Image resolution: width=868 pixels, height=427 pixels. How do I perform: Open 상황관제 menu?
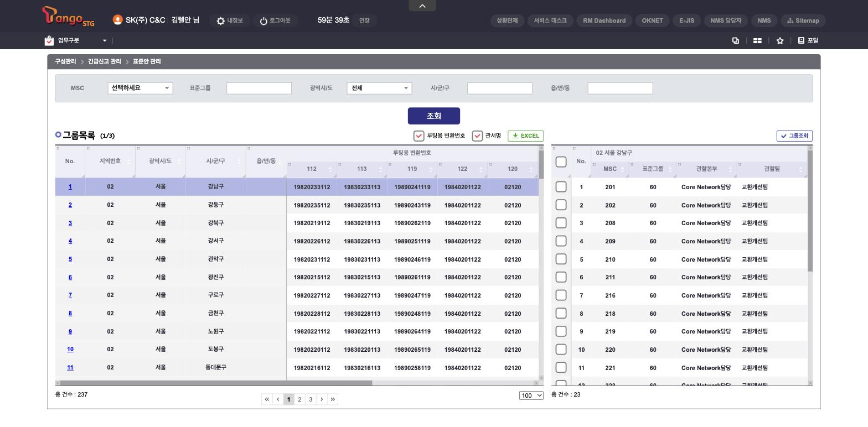507,20
